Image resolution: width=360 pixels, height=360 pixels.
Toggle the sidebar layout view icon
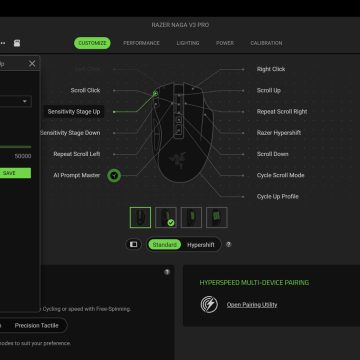coord(133,244)
